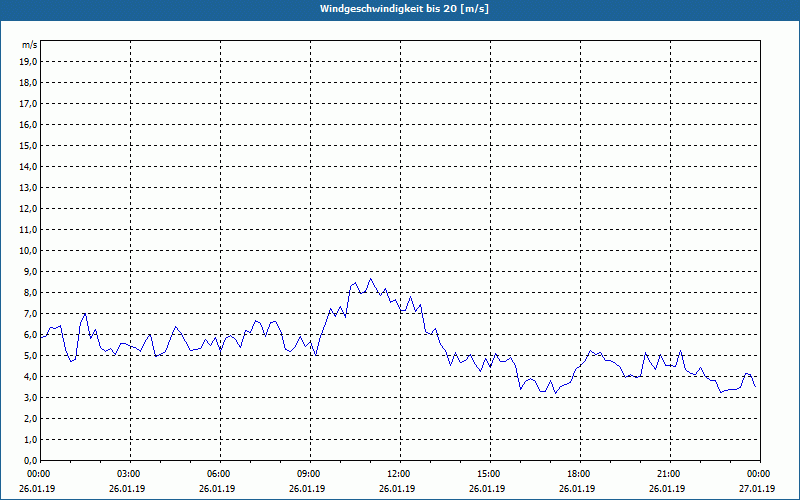Pick the "5,0" y-axis tick label
800x500 pixels.
click(x=31, y=356)
